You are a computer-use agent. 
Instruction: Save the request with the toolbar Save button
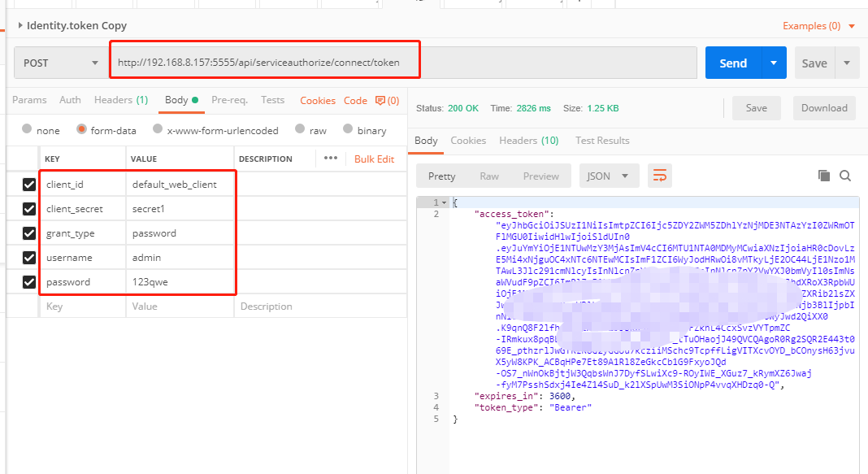tap(814, 63)
